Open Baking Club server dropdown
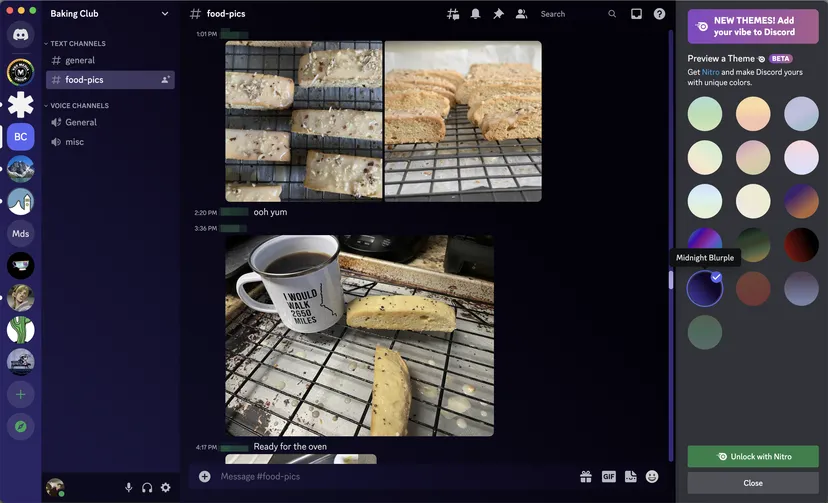Image resolution: width=828 pixels, height=503 pixels. tap(165, 14)
